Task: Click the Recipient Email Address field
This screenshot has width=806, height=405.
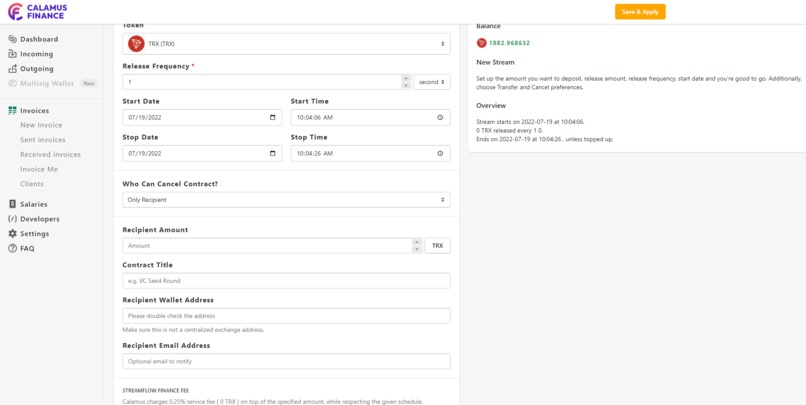Action: tap(286, 361)
